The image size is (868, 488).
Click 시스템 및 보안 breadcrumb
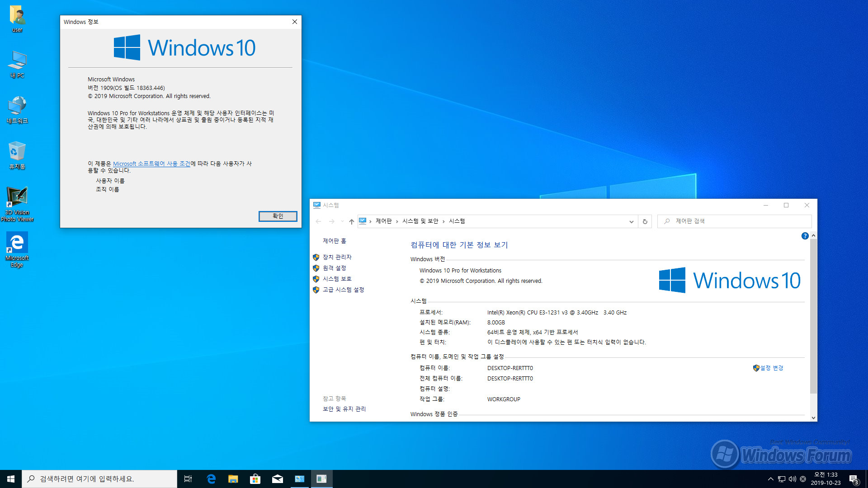coord(420,221)
